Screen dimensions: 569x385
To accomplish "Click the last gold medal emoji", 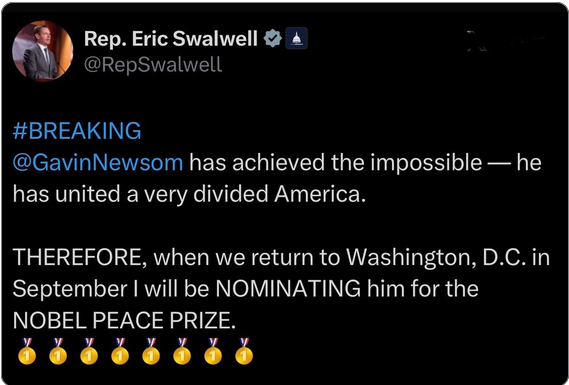I will coord(244,351).
